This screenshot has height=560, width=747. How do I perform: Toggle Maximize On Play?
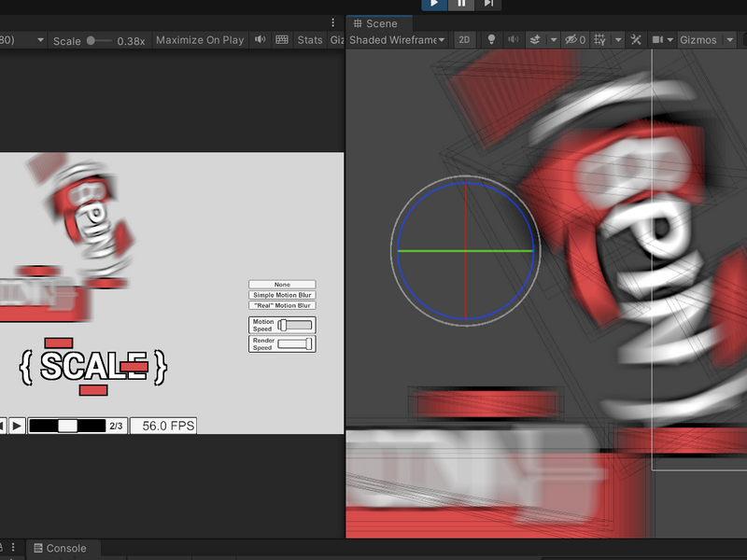(200, 40)
